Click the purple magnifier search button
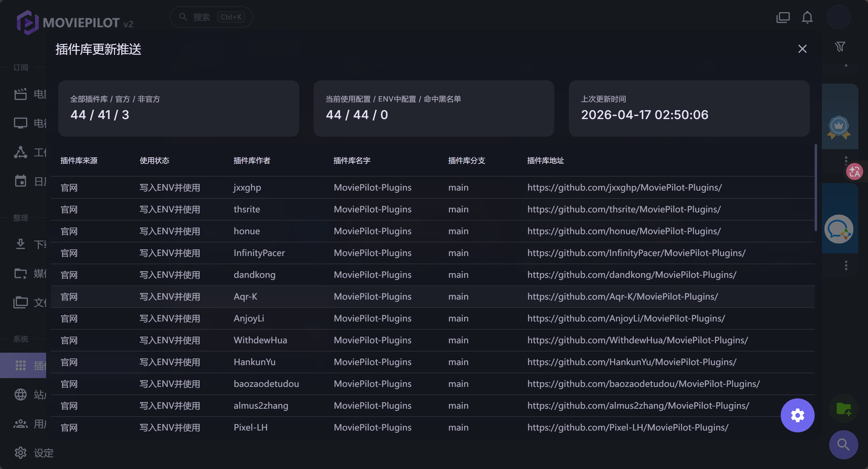Viewport: 868px width, 469px height. click(844, 445)
